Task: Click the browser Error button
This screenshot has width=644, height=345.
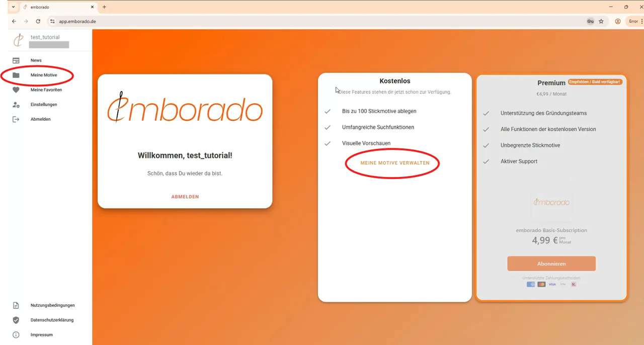Action: tap(633, 22)
